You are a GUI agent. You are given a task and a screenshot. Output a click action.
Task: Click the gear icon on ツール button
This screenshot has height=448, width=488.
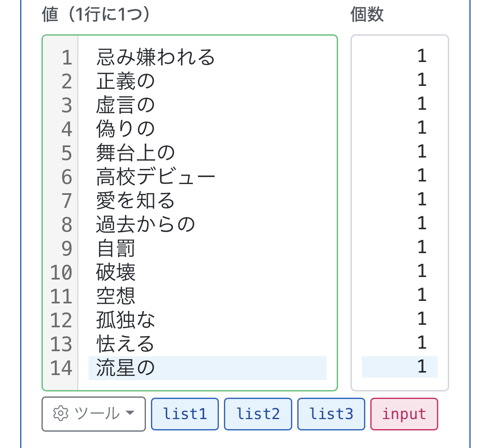60,414
